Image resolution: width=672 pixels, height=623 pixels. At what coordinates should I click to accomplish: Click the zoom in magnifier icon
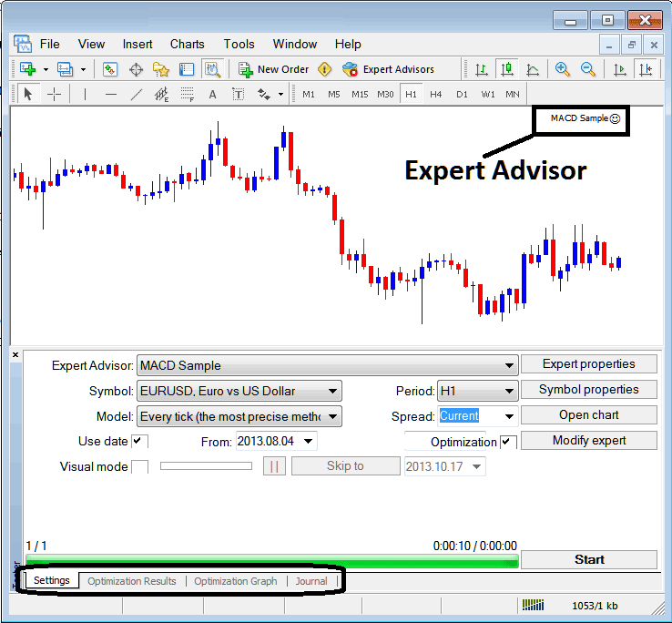click(x=562, y=69)
